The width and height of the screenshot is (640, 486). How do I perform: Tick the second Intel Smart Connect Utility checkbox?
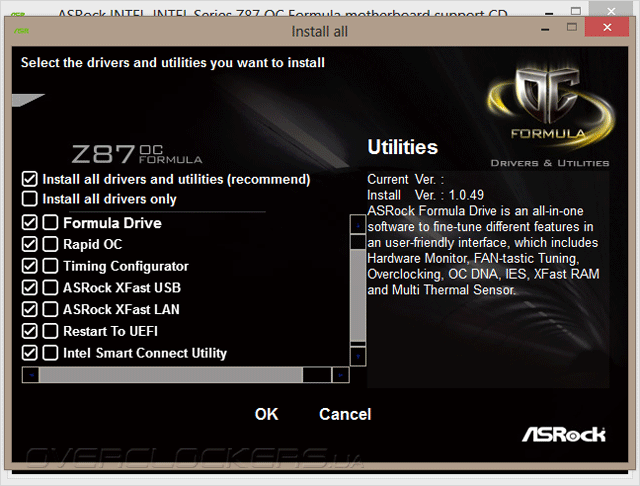[x=50, y=353]
